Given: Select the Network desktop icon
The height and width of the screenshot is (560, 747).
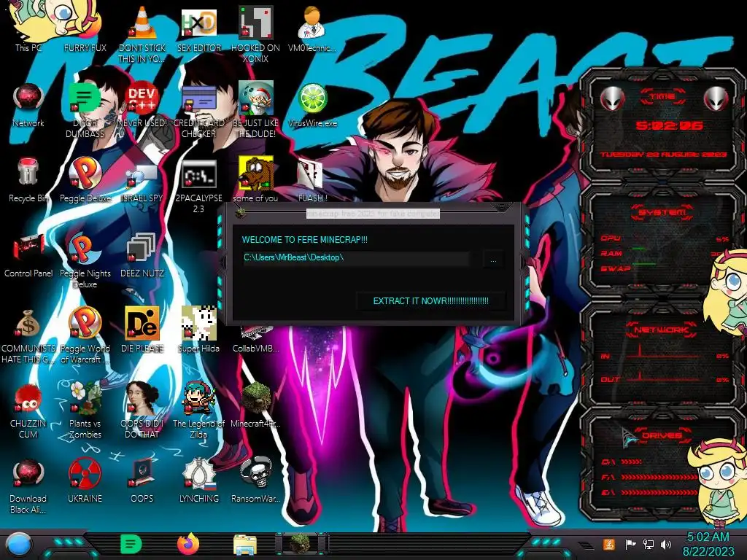Looking at the screenshot, I should (28, 105).
